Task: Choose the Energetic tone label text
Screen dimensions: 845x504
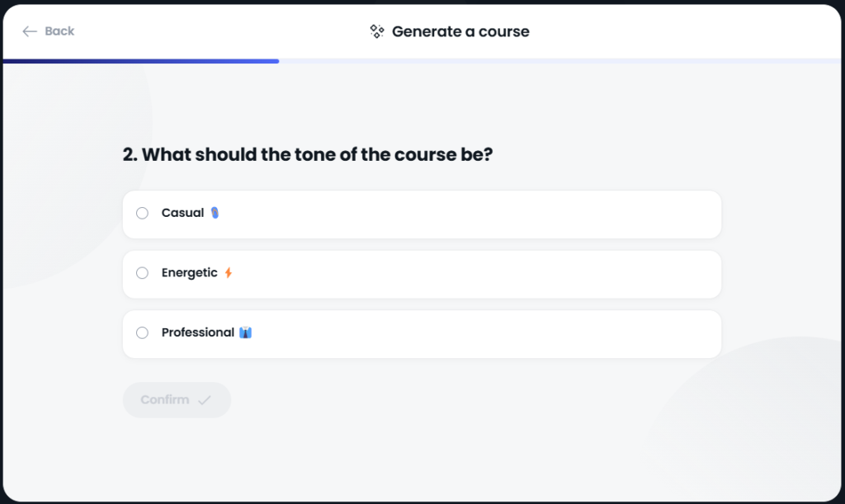Action: (x=190, y=272)
